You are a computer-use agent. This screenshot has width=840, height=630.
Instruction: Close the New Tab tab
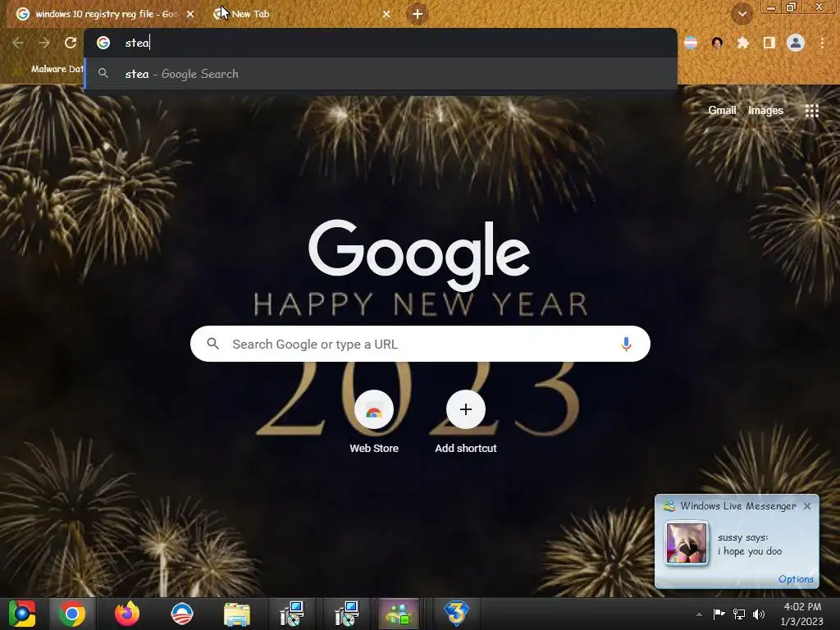click(x=386, y=15)
